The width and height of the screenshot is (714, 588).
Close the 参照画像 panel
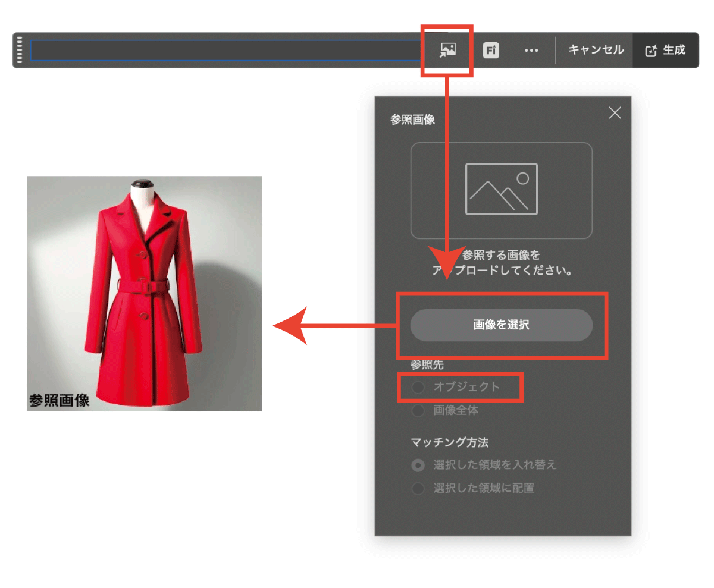click(x=615, y=113)
